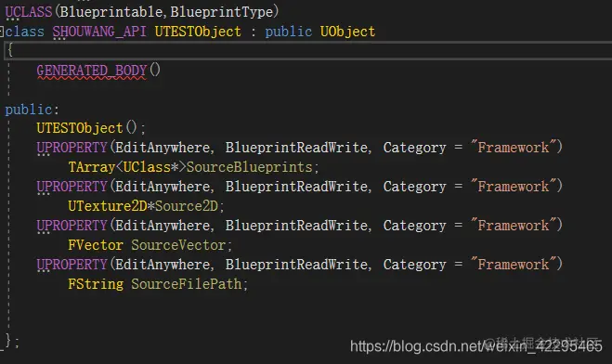
Task: Click Category keyword above SourceVector line
Action: click(x=414, y=226)
